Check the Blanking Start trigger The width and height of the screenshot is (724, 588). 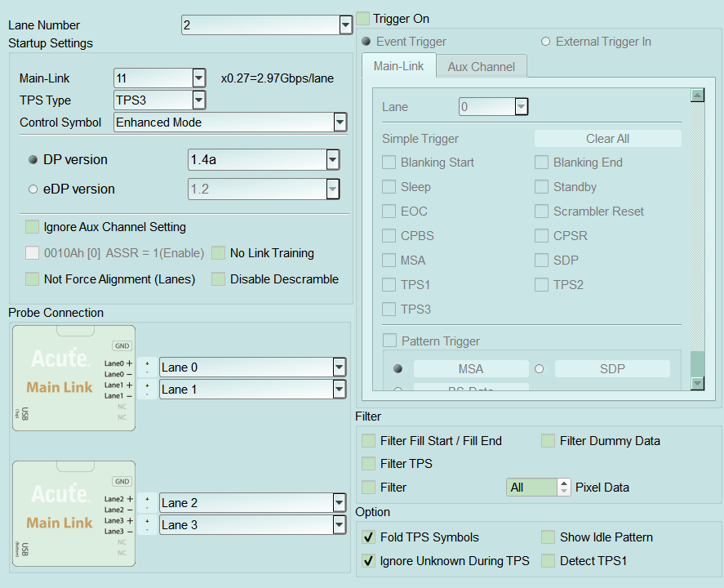[389, 163]
